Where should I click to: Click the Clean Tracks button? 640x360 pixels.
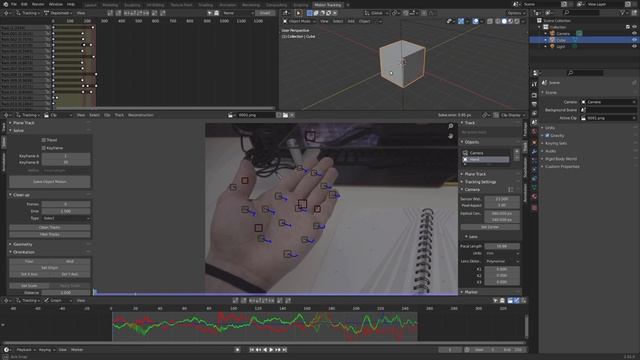coord(50,227)
